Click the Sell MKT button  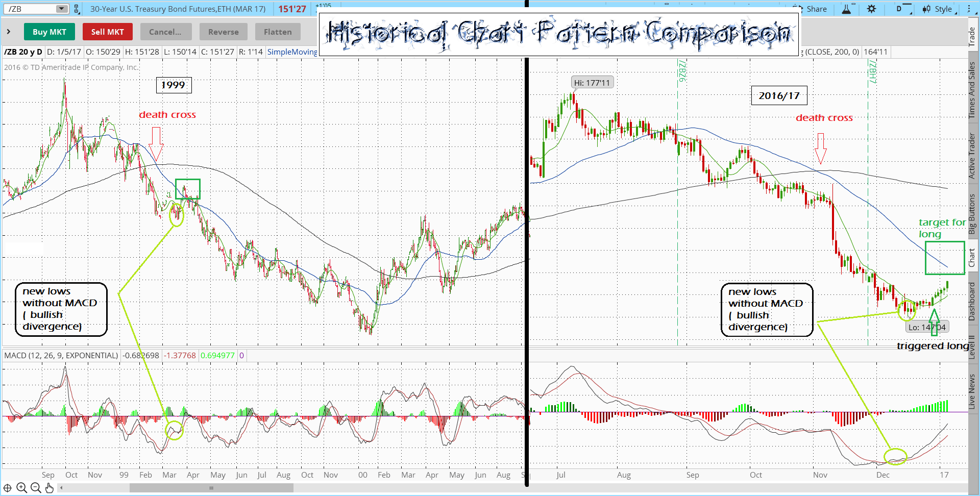point(107,32)
